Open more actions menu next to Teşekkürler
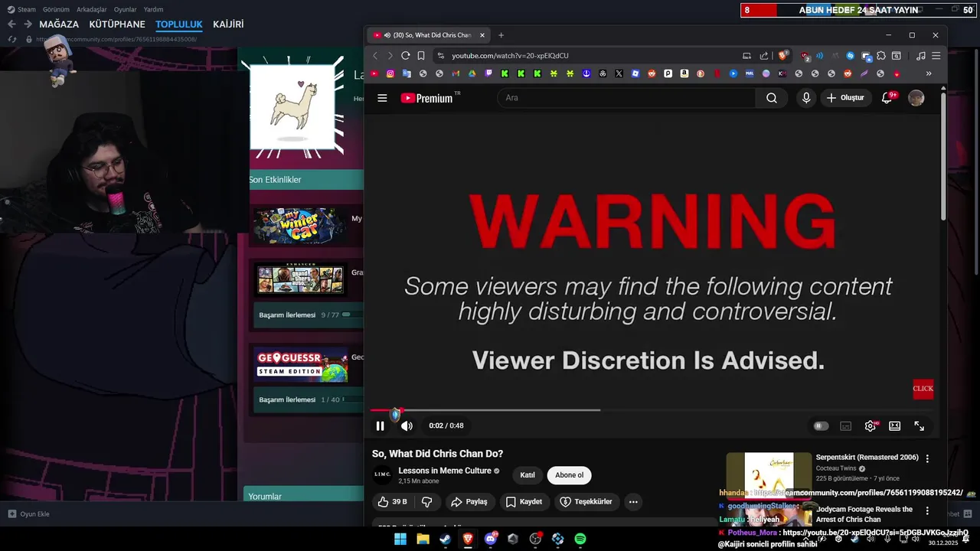Viewport: 980px width, 551px height. point(633,502)
